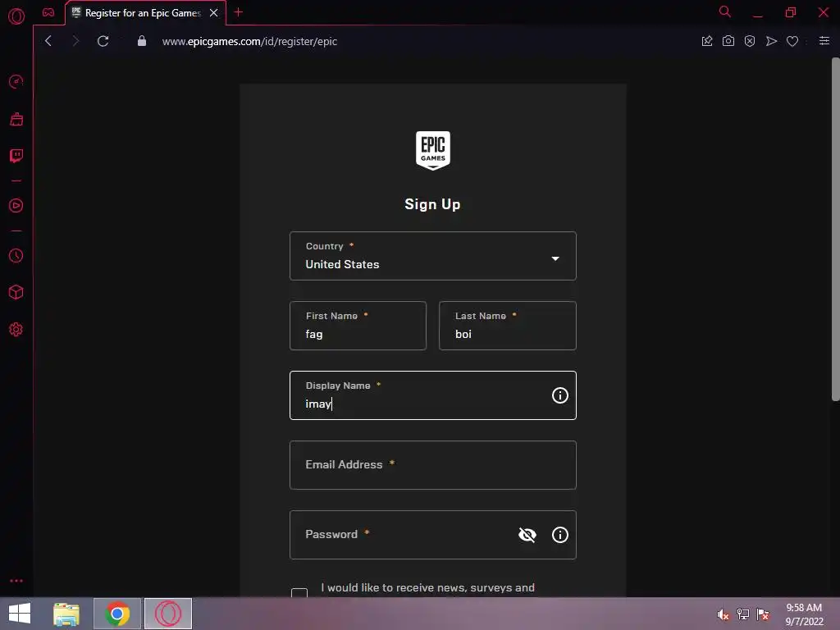Add page to bookmarks heart icon
The width and height of the screenshot is (840, 630).
click(792, 41)
